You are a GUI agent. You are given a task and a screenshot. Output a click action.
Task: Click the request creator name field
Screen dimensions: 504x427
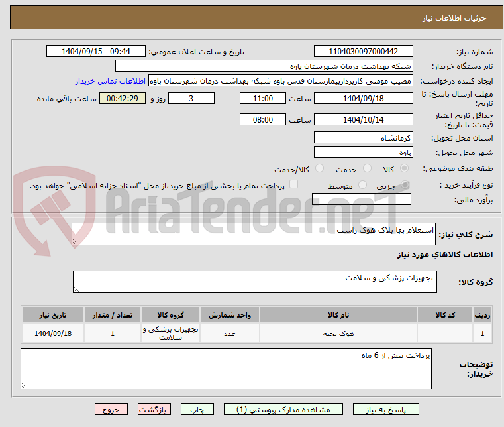coord(281,81)
